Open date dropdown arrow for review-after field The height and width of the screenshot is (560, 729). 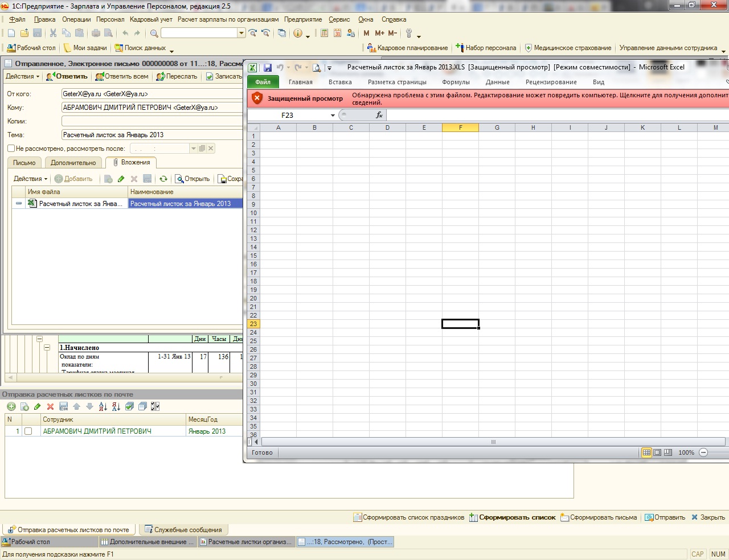pos(194,149)
